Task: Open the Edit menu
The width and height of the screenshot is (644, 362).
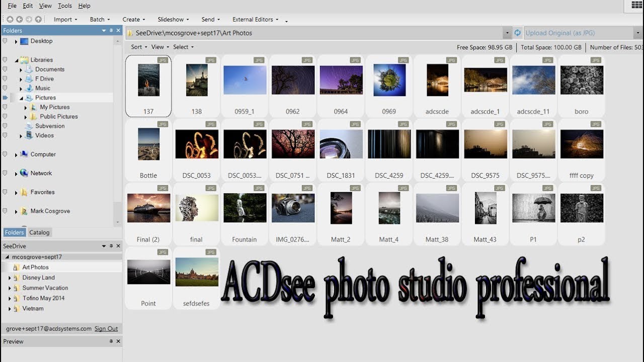Action: [x=28, y=6]
